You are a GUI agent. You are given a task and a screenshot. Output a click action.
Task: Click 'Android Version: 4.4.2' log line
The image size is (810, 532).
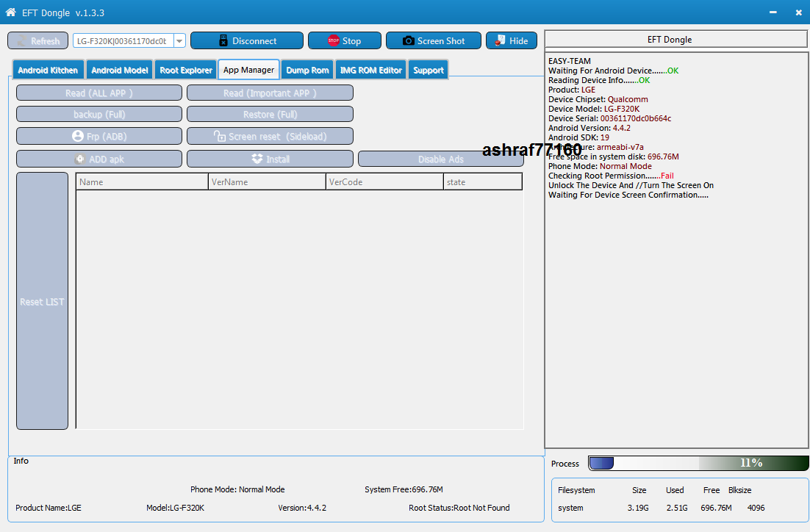click(589, 128)
